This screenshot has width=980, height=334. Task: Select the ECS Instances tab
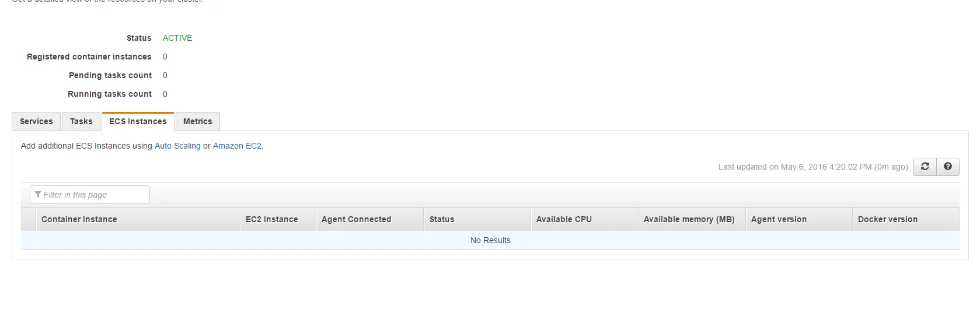(x=138, y=121)
